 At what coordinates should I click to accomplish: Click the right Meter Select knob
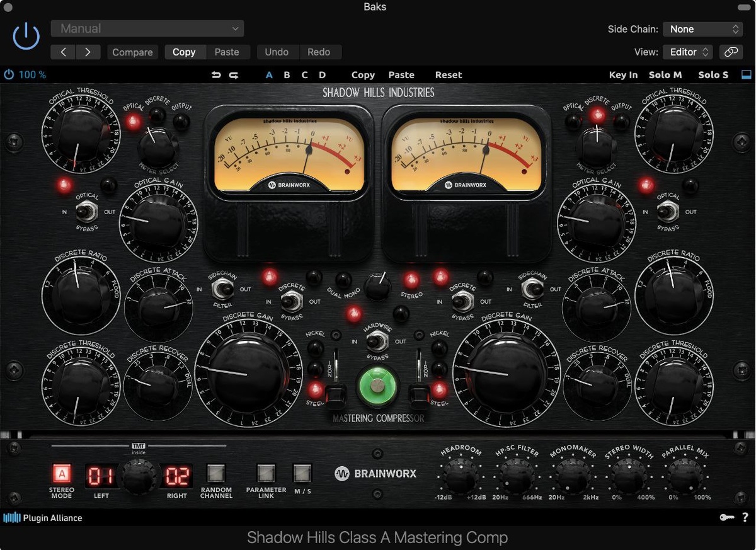point(596,147)
